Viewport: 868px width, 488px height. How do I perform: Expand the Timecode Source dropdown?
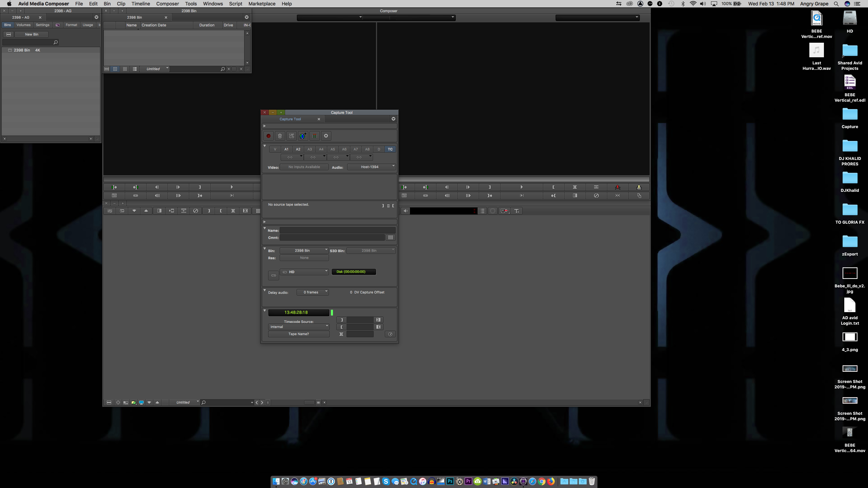(298, 327)
